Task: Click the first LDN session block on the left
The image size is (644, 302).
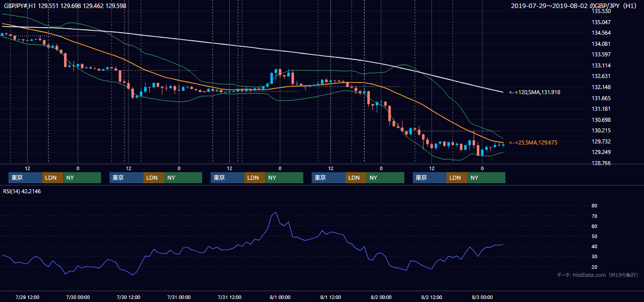Action: pos(53,178)
